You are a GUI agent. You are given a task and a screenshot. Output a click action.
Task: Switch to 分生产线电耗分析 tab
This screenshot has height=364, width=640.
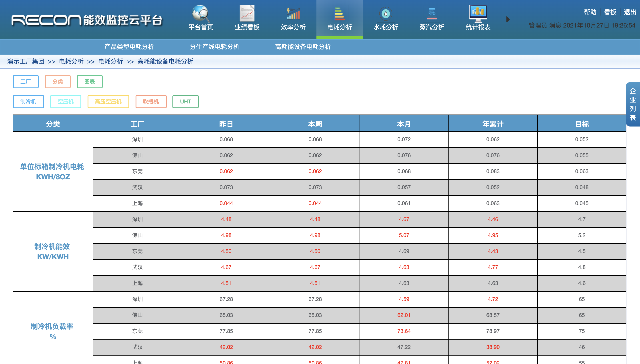coord(214,47)
